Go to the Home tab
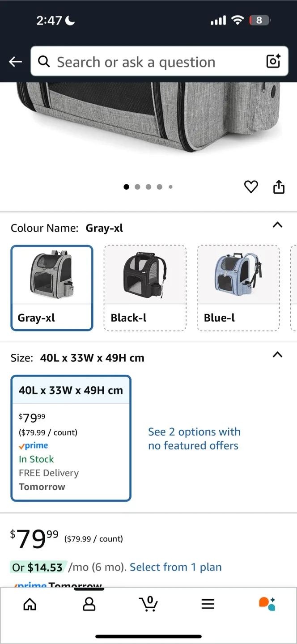The image size is (297, 644). 30,604
